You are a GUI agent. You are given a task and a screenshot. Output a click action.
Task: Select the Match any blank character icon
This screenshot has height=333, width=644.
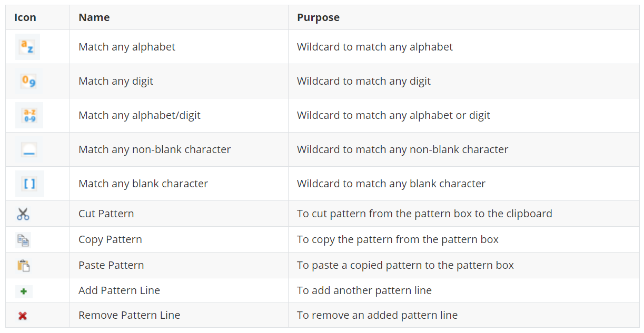point(29,184)
